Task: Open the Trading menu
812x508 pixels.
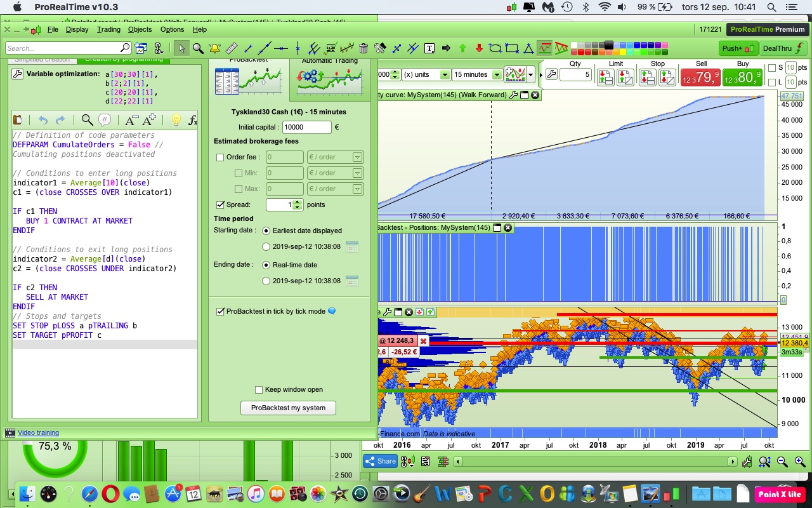Action: tap(108, 29)
